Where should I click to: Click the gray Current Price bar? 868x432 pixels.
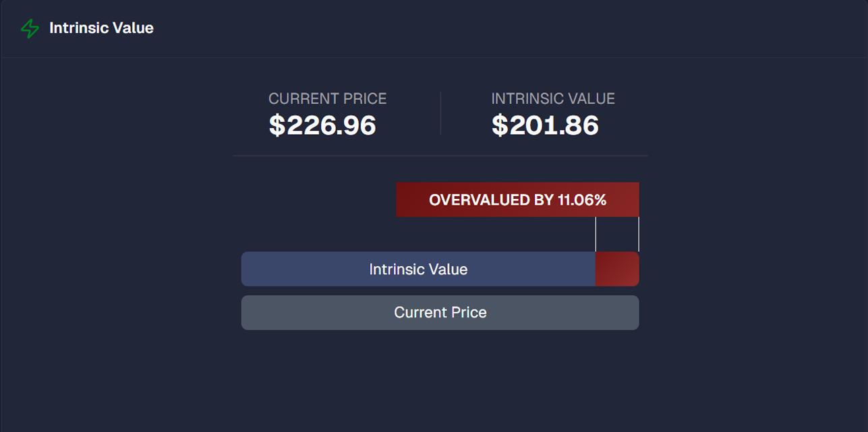[x=440, y=313]
